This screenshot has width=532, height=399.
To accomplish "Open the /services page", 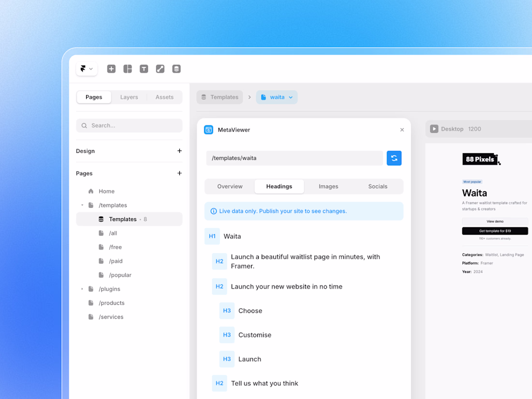I will (129, 317).
